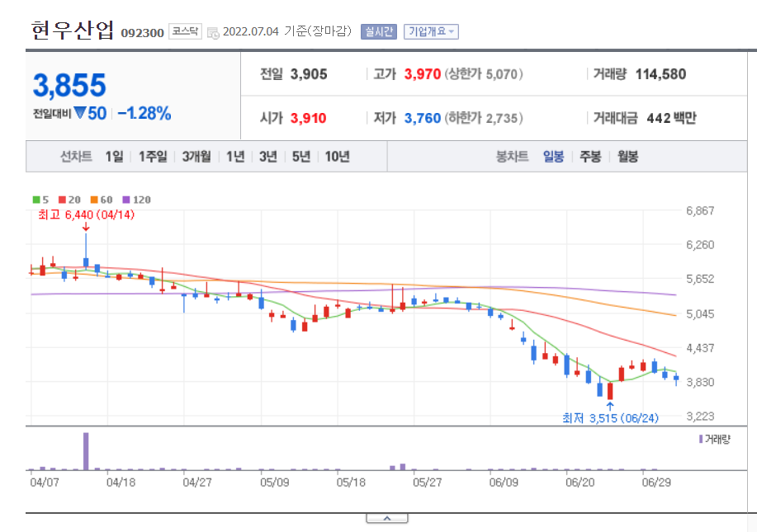This screenshot has height=532, width=757.
Task: Click the 현우산업 stock name heading
Action: (x=73, y=31)
